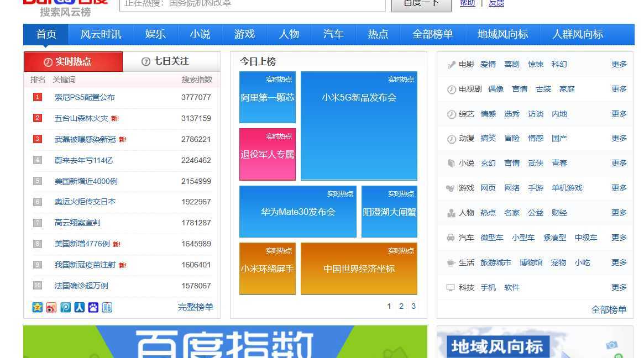Image resolution: width=644 pixels, height=358 pixels.
Task: Select 单机游戏 in the 游戏 row
Action: (567, 188)
